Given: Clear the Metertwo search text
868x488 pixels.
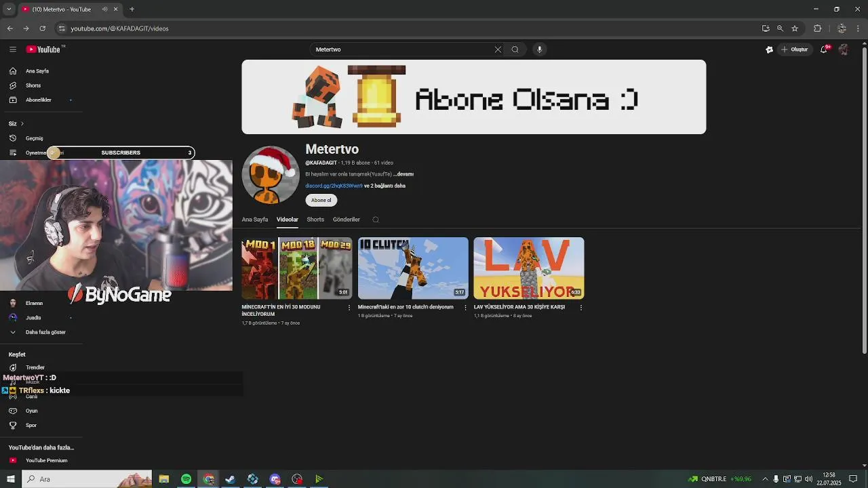Looking at the screenshot, I should (498, 49).
